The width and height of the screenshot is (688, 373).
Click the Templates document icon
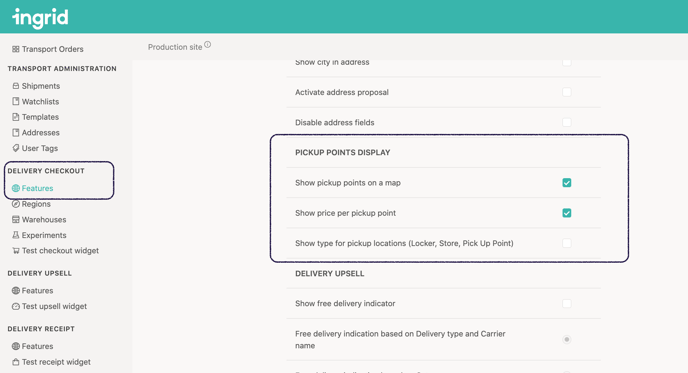point(16,117)
